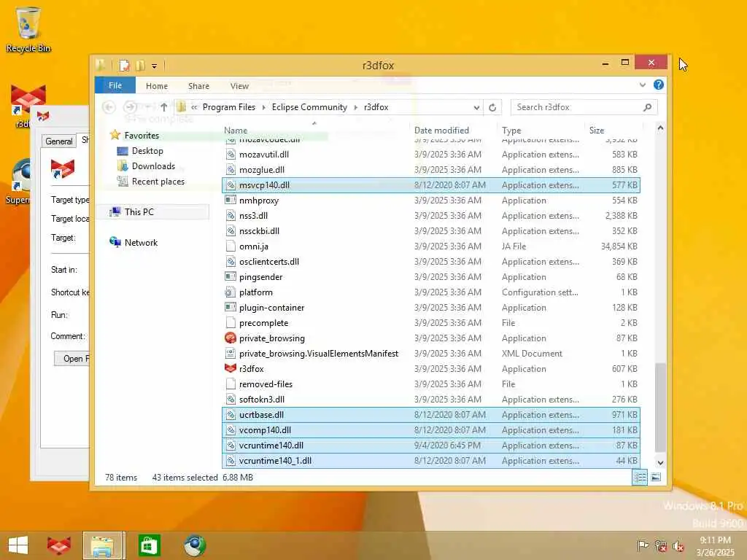The width and height of the screenshot is (747, 560).
Task: Select the vcomp140.dll file name
Action: click(x=265, y=430)
